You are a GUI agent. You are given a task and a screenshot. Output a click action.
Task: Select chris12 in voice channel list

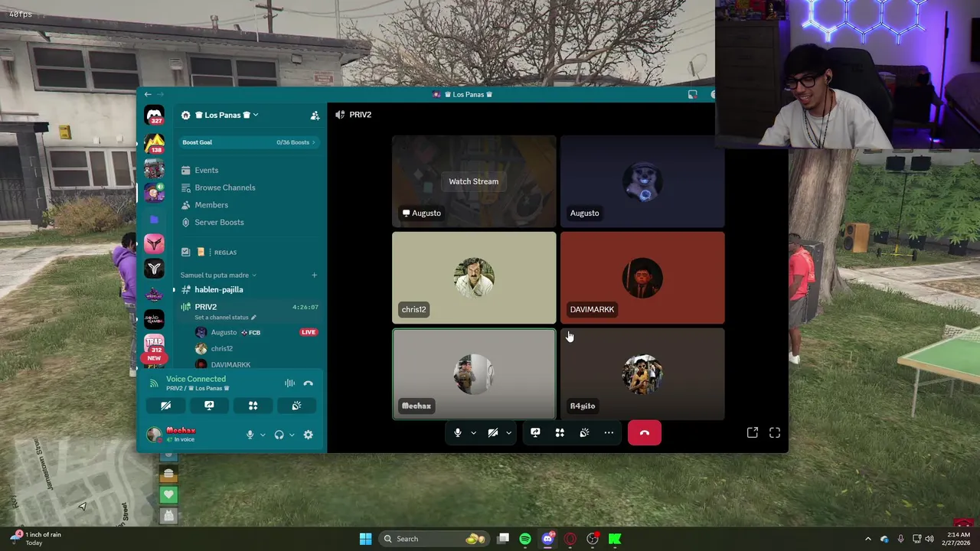pyautogui.click(x=222, y=348)
